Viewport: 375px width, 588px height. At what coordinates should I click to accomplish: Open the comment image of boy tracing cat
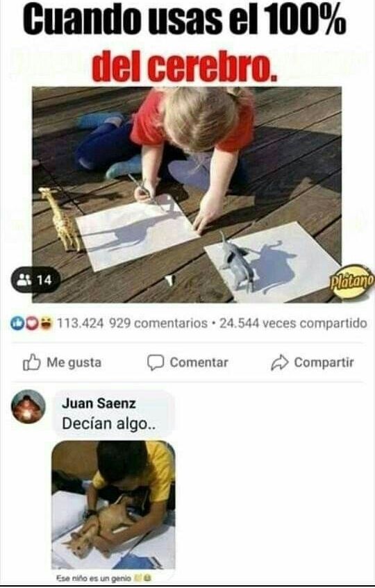click(x=113, y=505)
